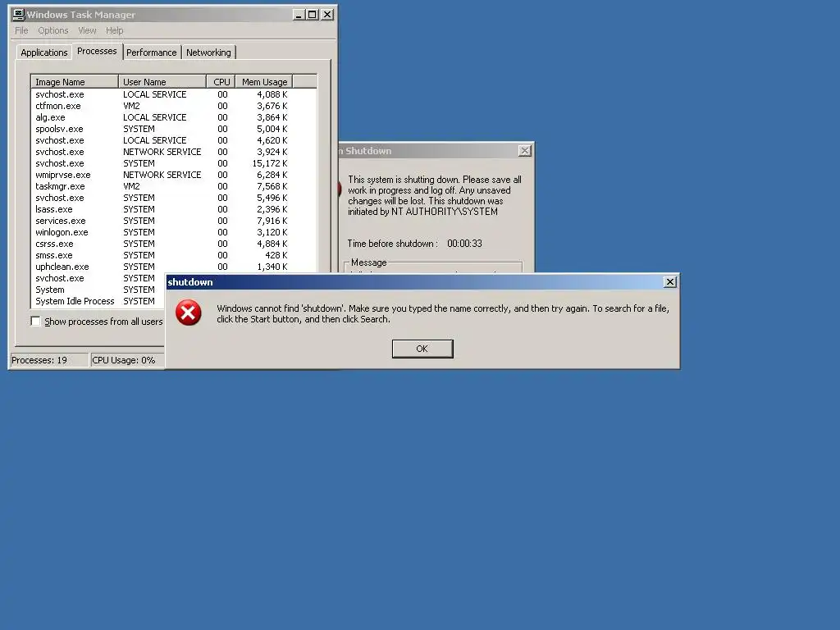Click the 'Processes: 19' status bar entry
Viewport: 840px width, 630px height.
[49, 360]
